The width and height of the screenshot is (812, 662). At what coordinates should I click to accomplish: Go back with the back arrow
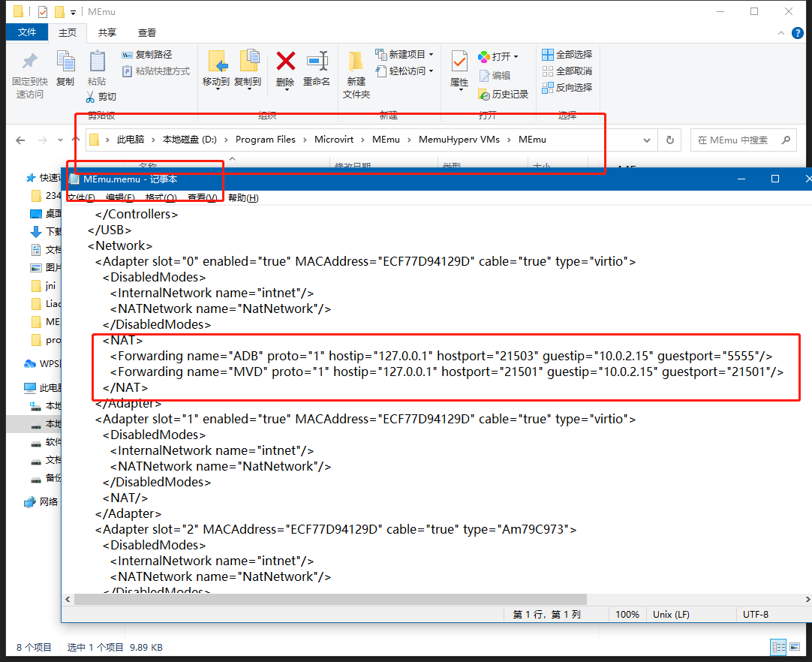pyautogui.click(x=20, y=140)
